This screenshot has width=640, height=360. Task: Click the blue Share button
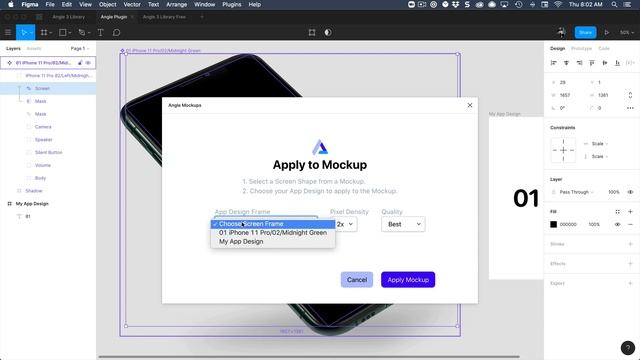(x=585, y=32)
